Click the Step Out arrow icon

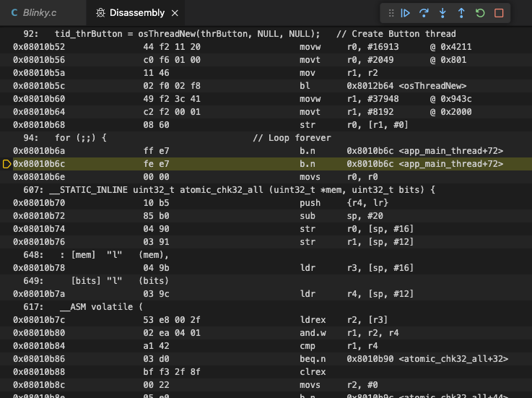[461, 13]
